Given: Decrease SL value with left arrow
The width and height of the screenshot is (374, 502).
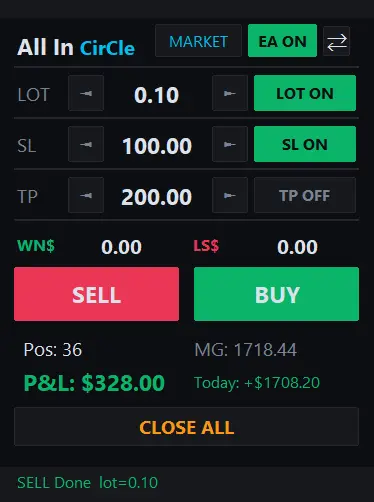Looking at the screenshot, I should [86, 144].
